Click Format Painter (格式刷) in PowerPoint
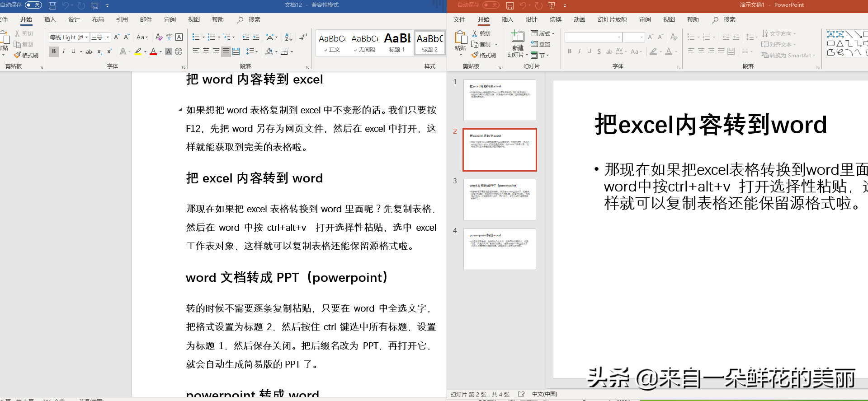Viewport: 868px width, 401px height. (x=484, y=55)
